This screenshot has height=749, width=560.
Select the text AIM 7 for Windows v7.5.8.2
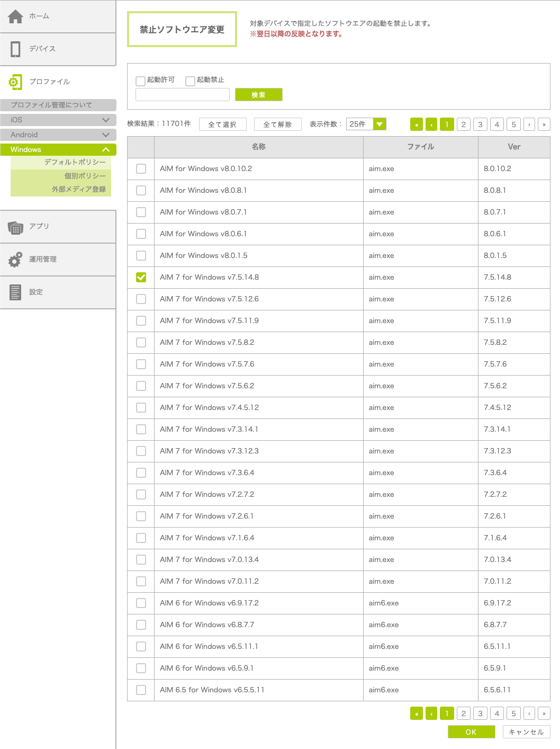pyautogui.click(x=207, y=342)
